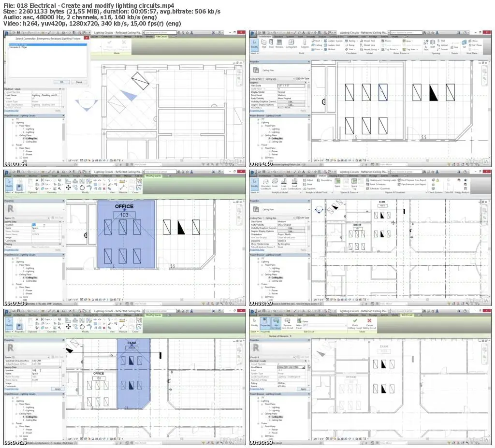Image resolution: width=495 pixels, height=448 pixels.
Task: Select the Window tool in the Architecture ribbon
Action: point(279,44)
